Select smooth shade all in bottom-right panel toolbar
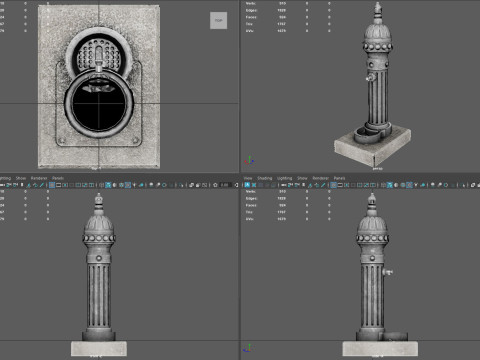The height and width of the screenshot is (360, 480). (390, 185)
